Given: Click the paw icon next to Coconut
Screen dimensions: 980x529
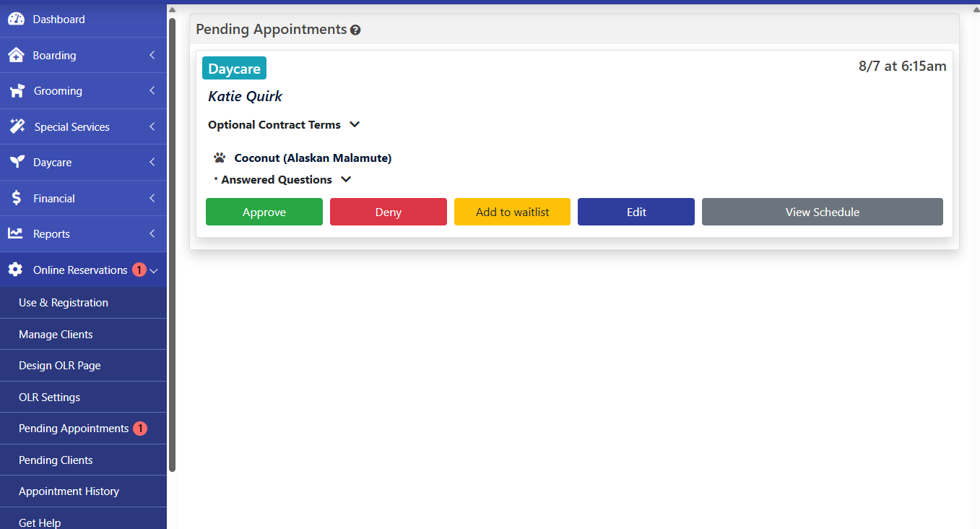Looking at the screenshot, I should coord(220,158).
